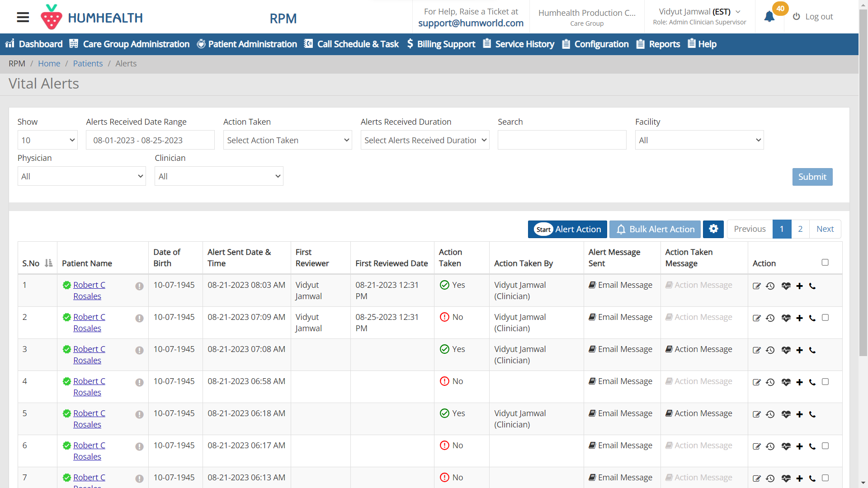Click the Submit button
The width and height of the screenshot is (868, 488).
pos(812,177)
